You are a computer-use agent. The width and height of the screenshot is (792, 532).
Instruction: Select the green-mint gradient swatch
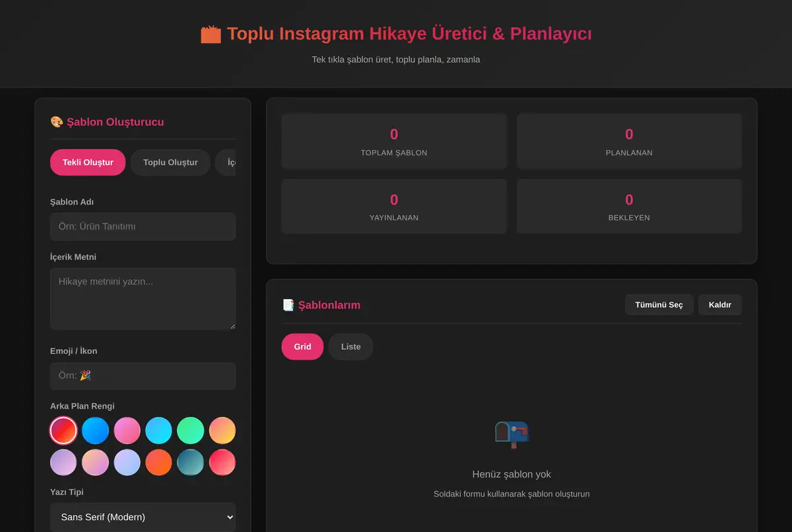pyautogui.click(x=190, y=430)
